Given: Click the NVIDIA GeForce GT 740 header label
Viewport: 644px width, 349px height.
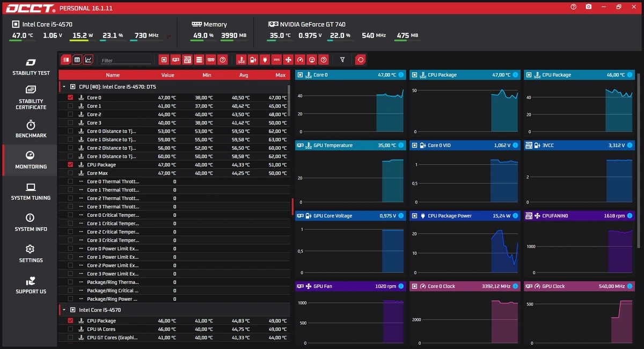Looking at the screenshot, I should [312, 24].
